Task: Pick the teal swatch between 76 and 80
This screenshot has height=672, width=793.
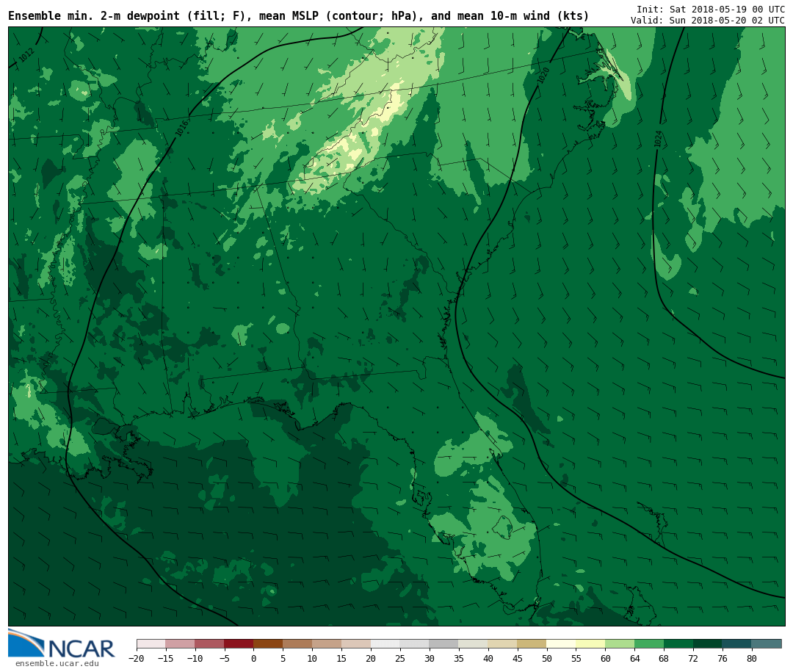Action: [x=737, y=643]
